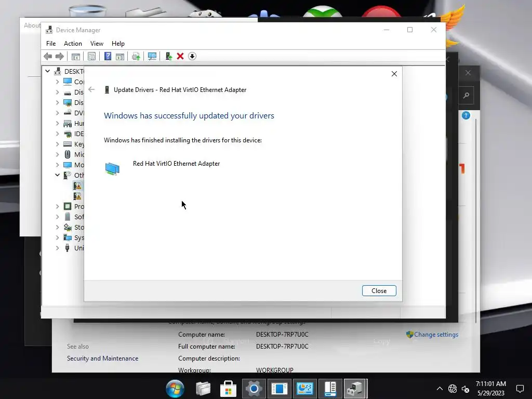Screen dimensions: 532x399
Task: Click the back arrow in Update Drivers dialog
Action: (x=91, y=89)
